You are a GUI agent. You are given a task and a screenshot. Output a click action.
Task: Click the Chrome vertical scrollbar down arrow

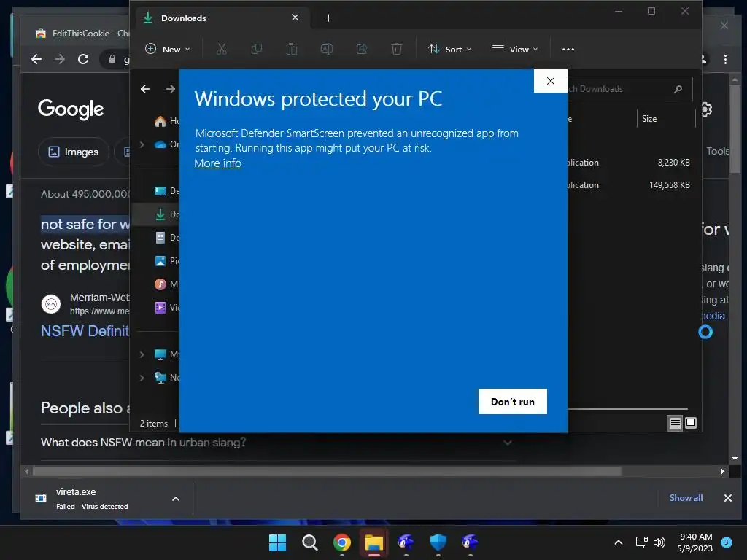tap(735, 459)
